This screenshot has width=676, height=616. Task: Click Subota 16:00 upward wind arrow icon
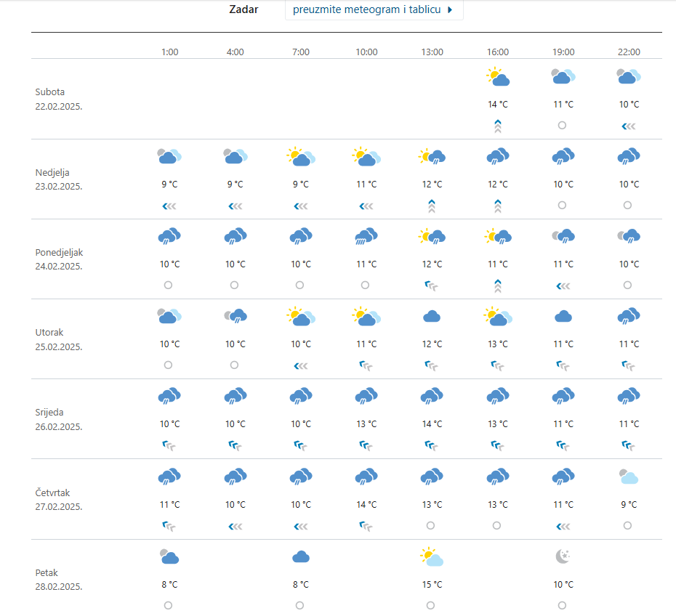(x=498, y=126)
